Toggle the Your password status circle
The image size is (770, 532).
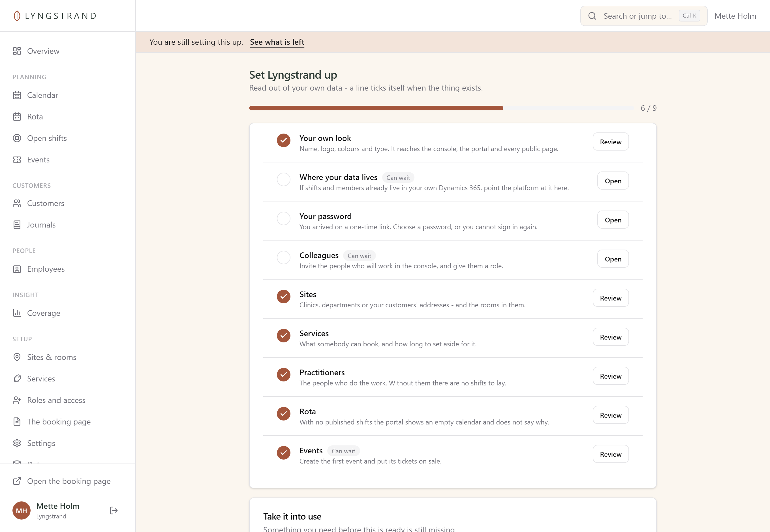284,219
